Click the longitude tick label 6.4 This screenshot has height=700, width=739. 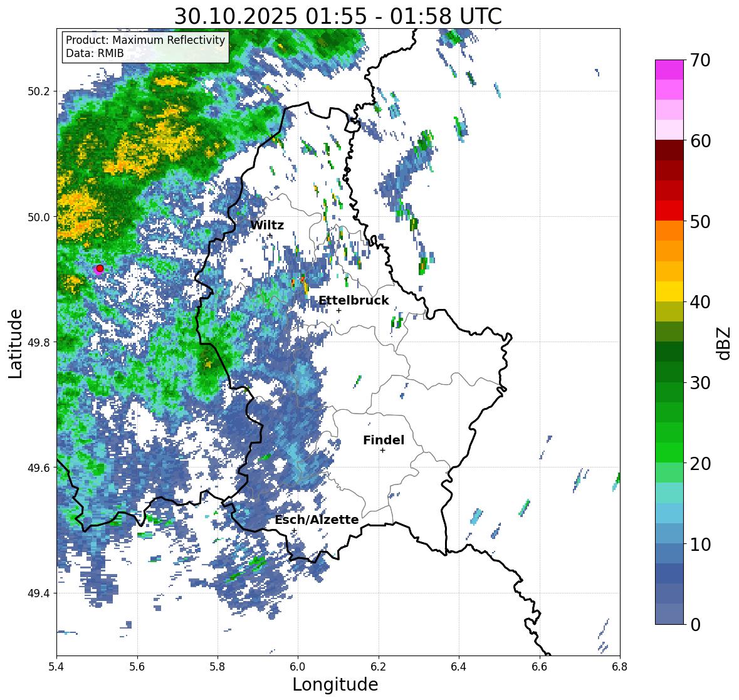[459, 667]
